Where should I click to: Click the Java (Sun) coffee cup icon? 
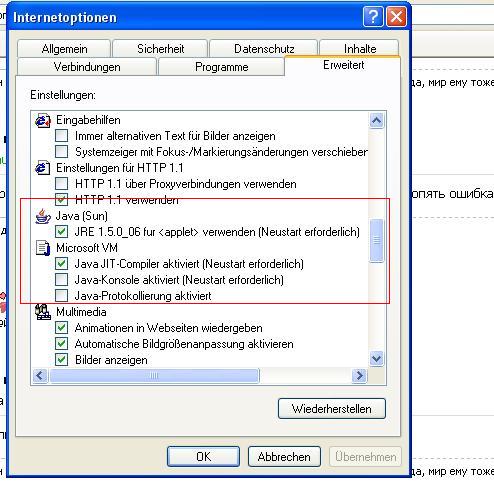(x=43, y=216)
